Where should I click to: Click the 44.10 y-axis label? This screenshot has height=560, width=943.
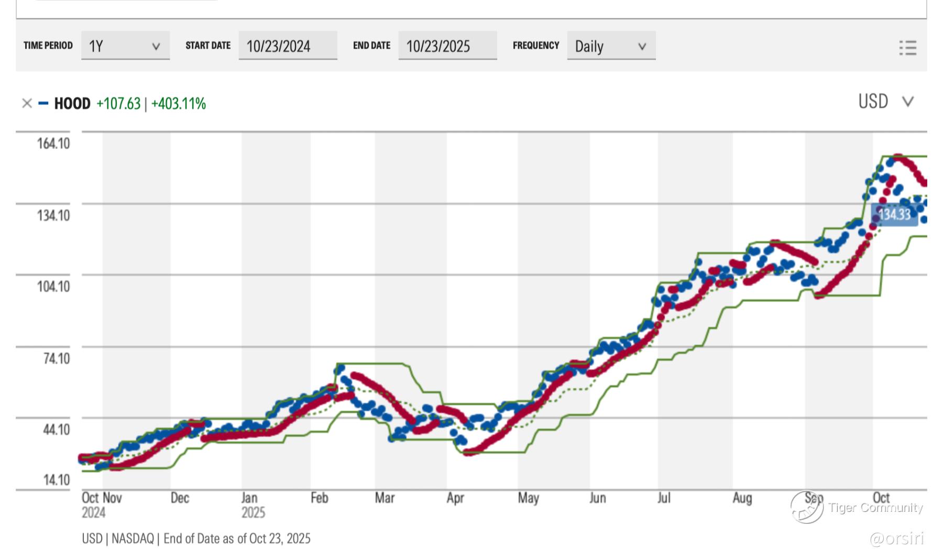tap(56, 430)
